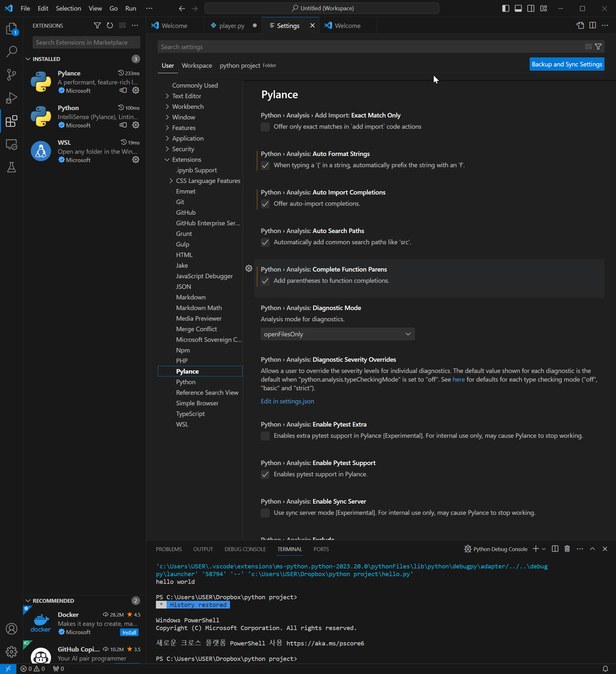Disable Auto Format Strings checkbox
Viewport: 616px width, 674px height.
tap(265, 166)
